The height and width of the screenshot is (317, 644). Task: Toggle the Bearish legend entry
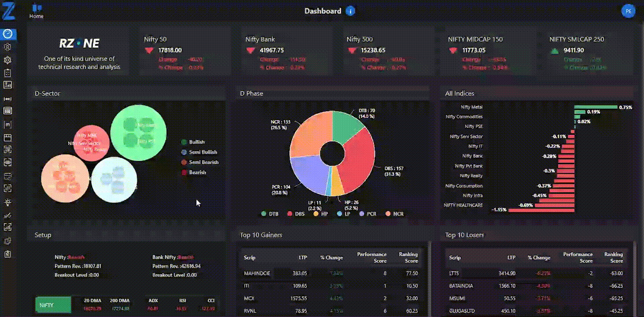[x=194, y=172]
